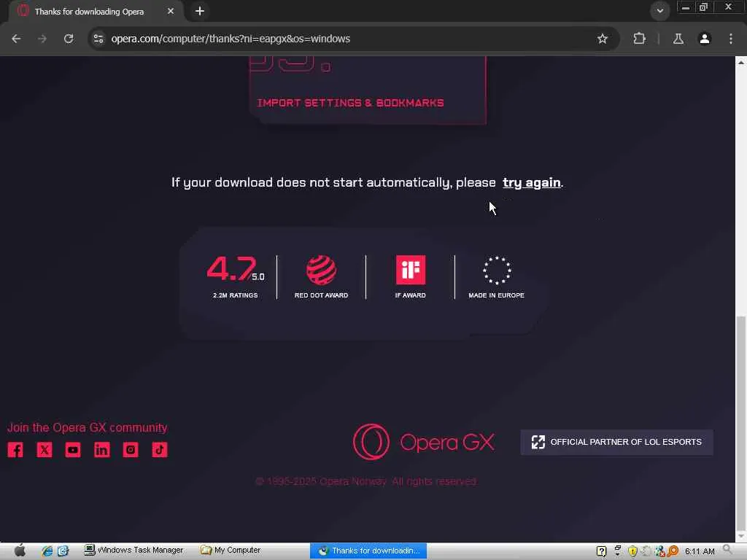This screenshot has width=747, height=560.
Task: Open Opera GX TikTok profile
Action: click(x=160, y=449)
